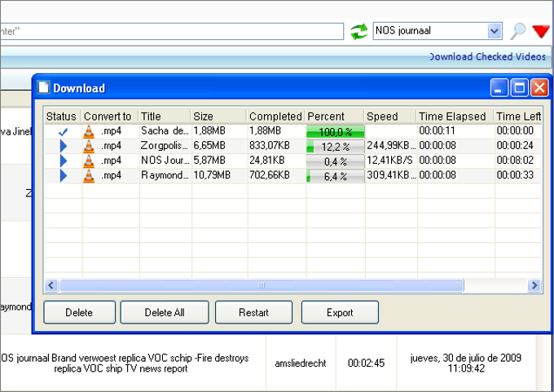This screenshot has height=392, width=554.
Task: Click the Time Left column header
Action: click(518, 117)
